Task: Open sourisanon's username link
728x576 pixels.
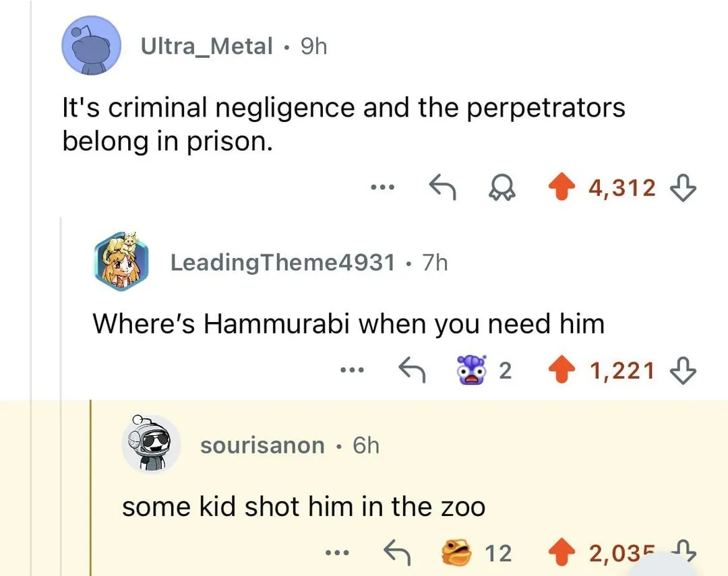Action: [262, 445]
